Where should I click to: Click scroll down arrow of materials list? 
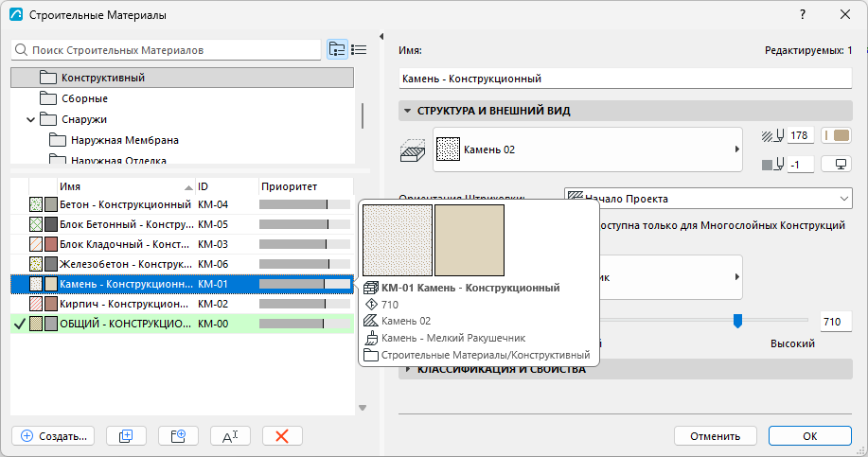pos(363,409)
